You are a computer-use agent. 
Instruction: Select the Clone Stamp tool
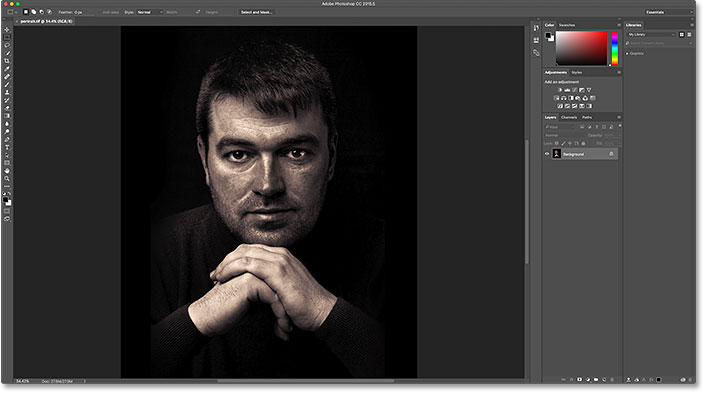(7, 92)
